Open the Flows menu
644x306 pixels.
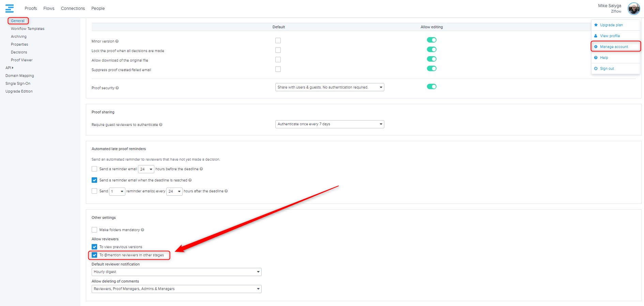point(49,9)
